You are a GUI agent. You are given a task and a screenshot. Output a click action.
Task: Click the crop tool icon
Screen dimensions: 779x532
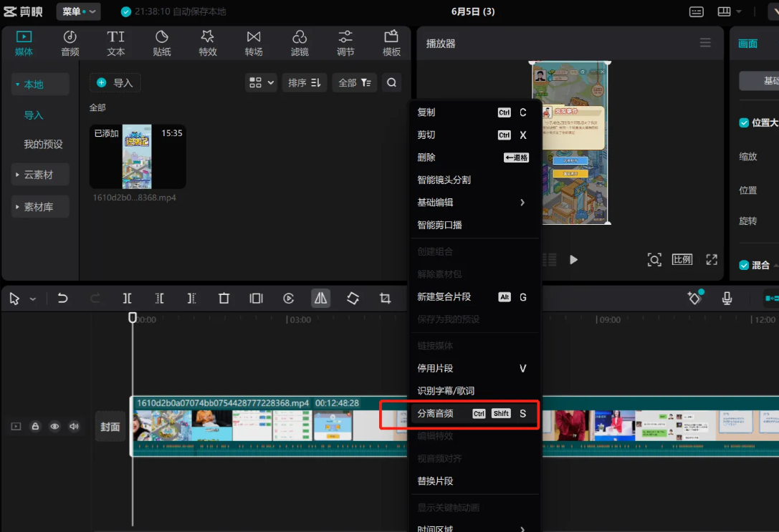coord(385,299)
